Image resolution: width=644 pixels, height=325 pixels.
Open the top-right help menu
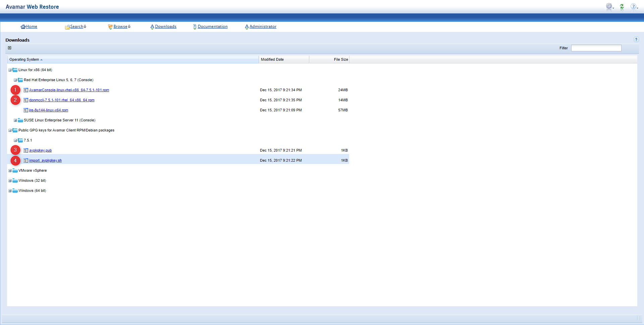(x=634, y=7)
